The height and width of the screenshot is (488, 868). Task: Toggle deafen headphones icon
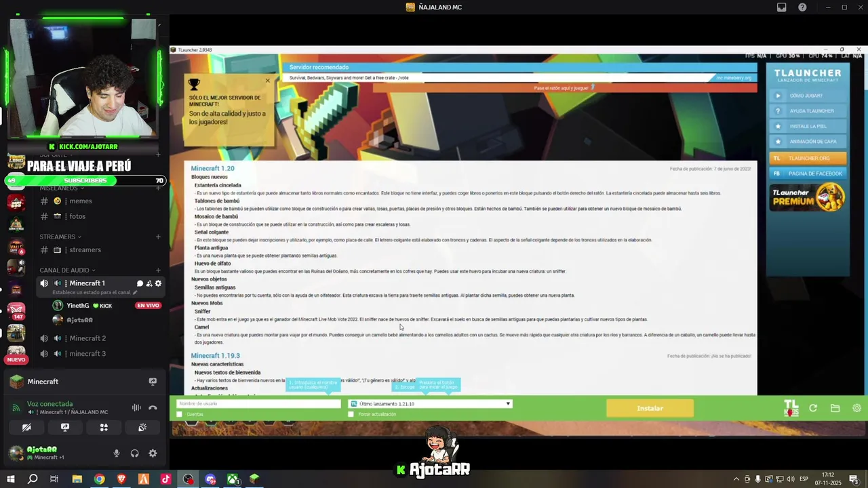(134, 453)
